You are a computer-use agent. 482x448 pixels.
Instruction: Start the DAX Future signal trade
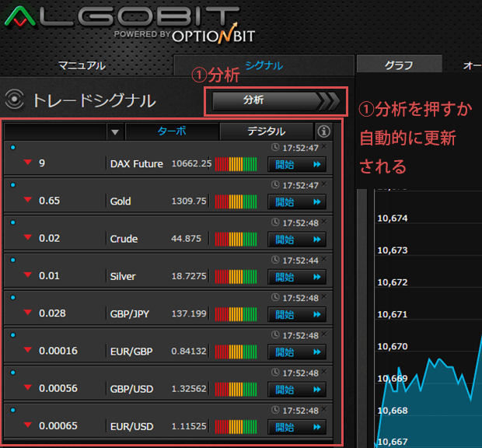click(x=297, y=165)
